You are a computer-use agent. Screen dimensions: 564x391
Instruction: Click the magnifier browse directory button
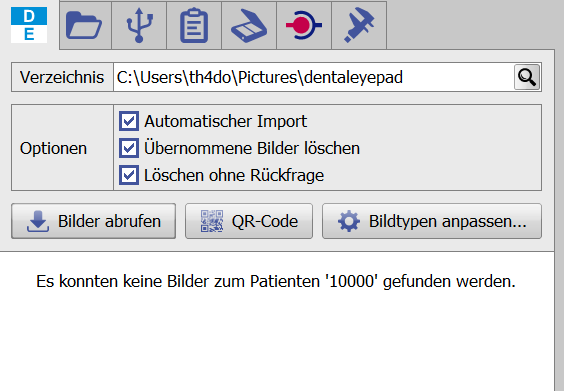click(x=527, y=77)
